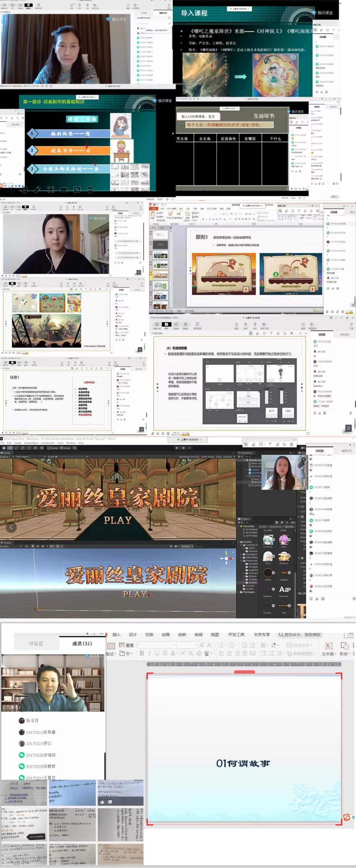The width and height of the screenshot is (356, 868).
Task: Expand the Game view Gizmos dropdown
Action: coord(228,457)
